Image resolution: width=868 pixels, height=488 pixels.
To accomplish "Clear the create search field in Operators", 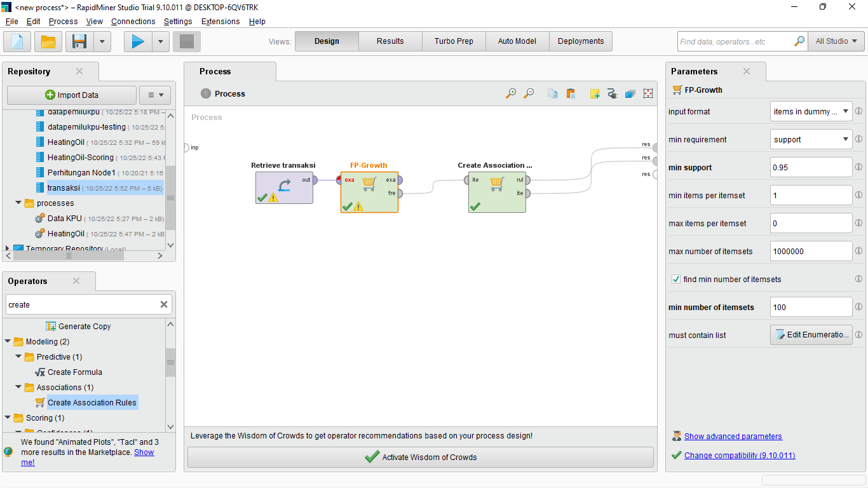I will pos(163,304).
